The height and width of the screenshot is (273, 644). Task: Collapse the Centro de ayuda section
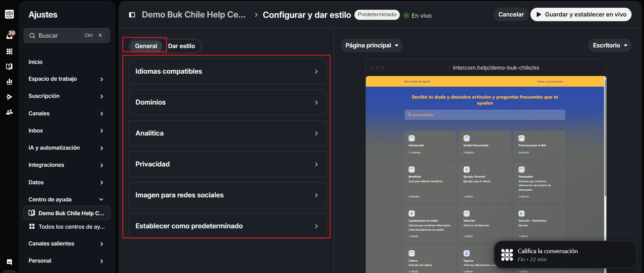coord(66,200)
